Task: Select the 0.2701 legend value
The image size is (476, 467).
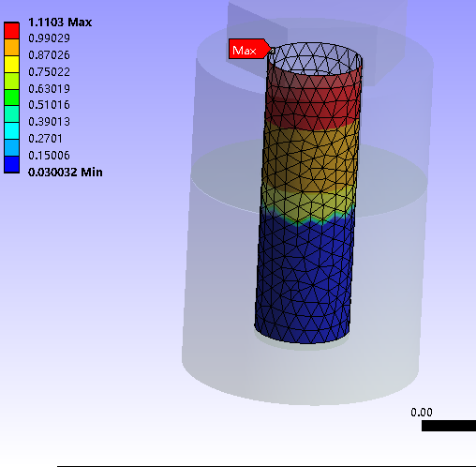Action: pyautogui.click(x=45, y=139)
